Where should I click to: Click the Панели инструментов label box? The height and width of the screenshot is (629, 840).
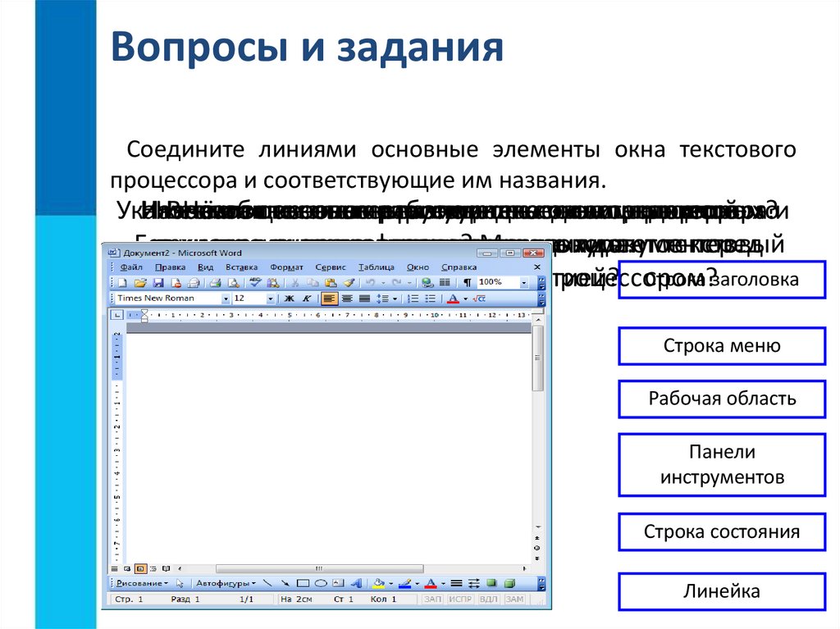[722, 464]
